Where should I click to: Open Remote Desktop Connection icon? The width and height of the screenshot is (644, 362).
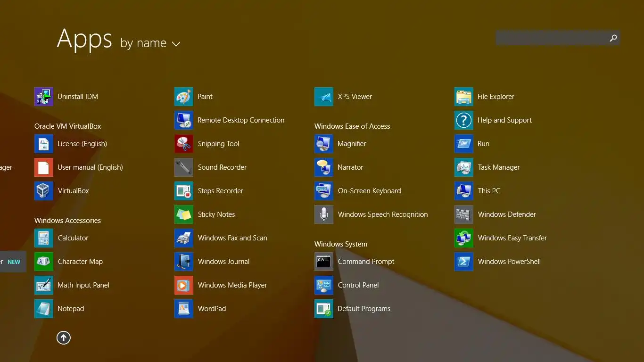tap(184, 120)
